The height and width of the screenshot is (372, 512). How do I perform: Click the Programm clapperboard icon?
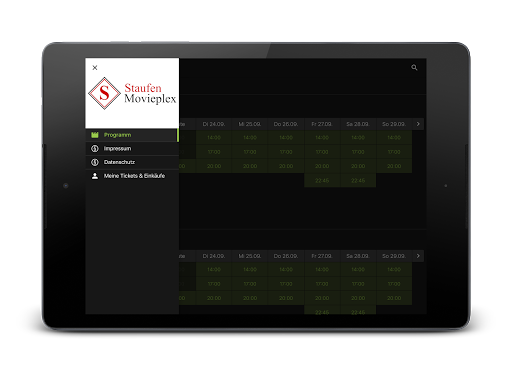click(x=95, y=135)
